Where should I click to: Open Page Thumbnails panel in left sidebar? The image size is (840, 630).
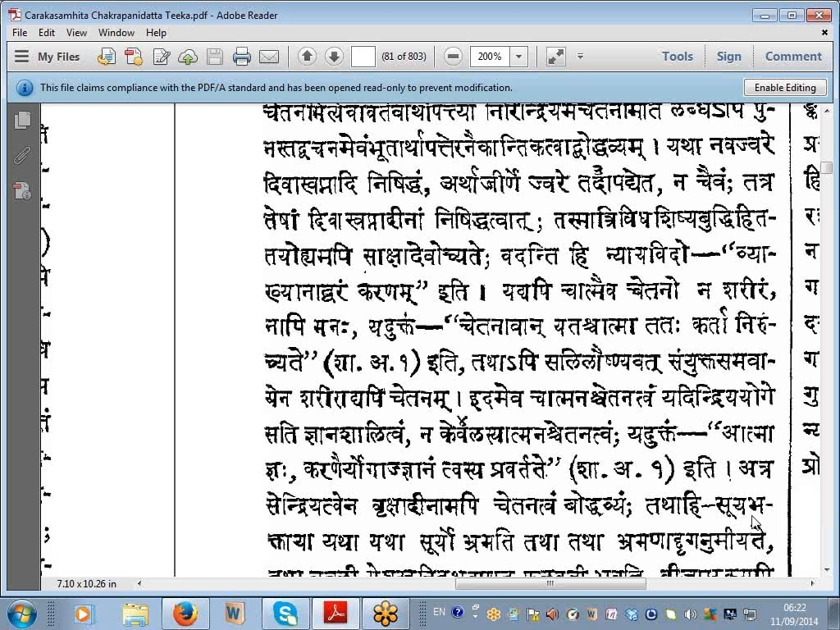click(22, 120)
